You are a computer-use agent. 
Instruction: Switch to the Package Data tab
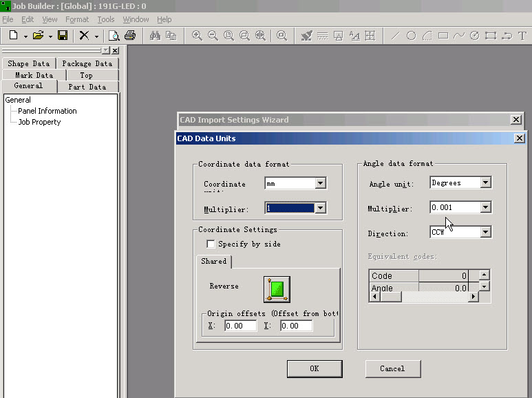coord(87,63)
